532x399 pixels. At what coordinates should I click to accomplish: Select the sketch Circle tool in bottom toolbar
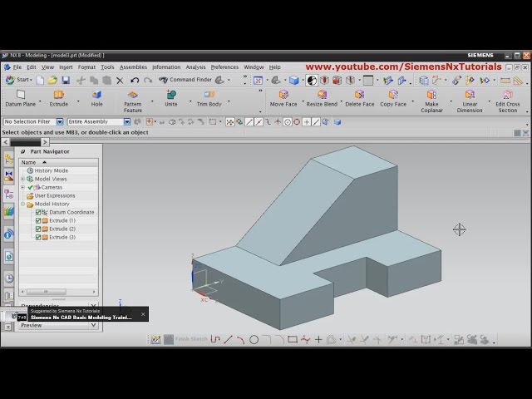click(254, 339)
